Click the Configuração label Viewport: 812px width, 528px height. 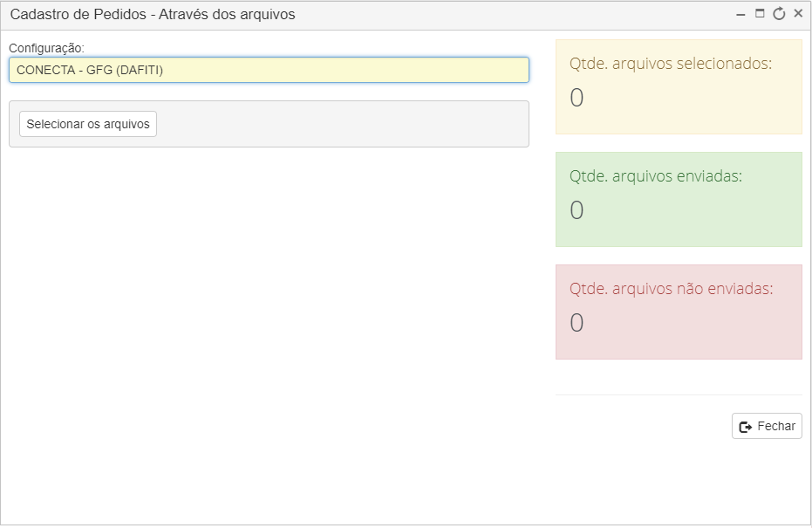[46, 48]
